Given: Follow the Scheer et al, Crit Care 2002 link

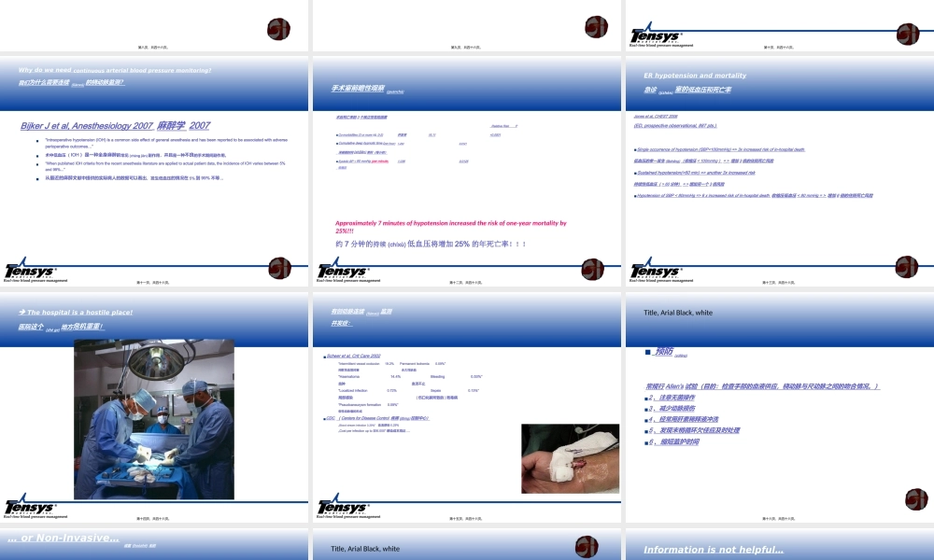Looking at the screenshot, I should click(351, 356).
